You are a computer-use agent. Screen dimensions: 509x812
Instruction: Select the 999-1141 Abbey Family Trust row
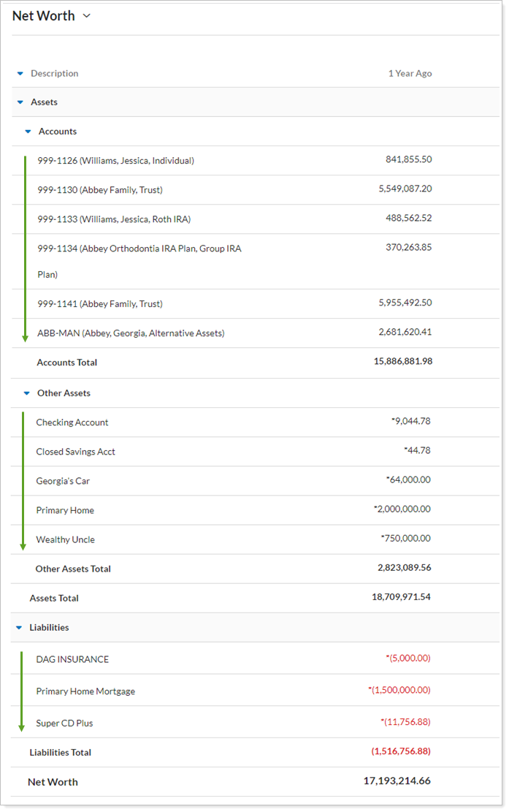click(100, 304)
